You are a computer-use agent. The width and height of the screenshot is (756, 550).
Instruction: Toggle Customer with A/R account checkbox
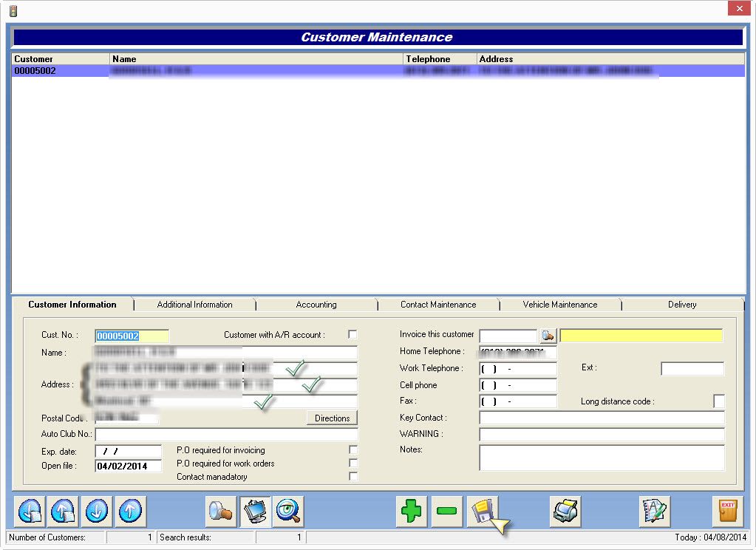(x=353, y=334)
